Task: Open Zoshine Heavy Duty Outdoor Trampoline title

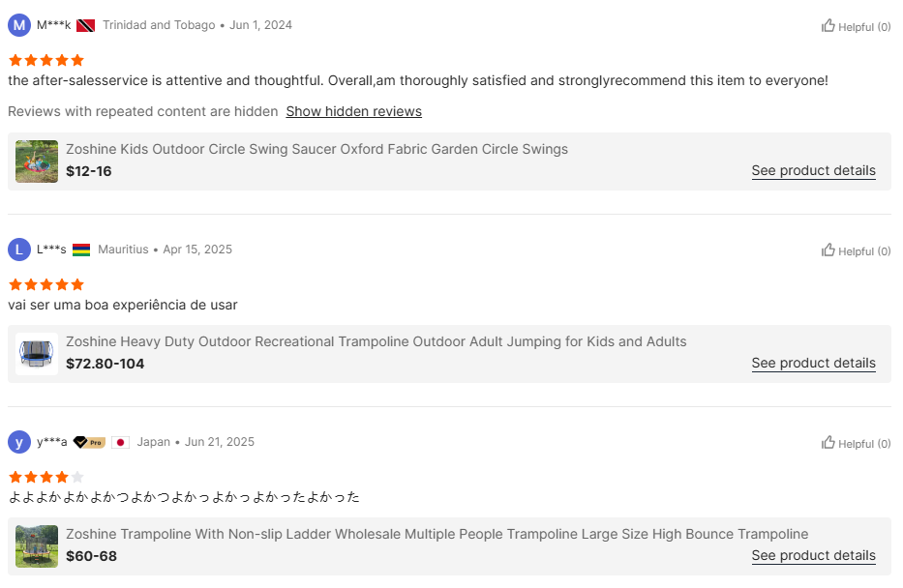Action: 376,341
